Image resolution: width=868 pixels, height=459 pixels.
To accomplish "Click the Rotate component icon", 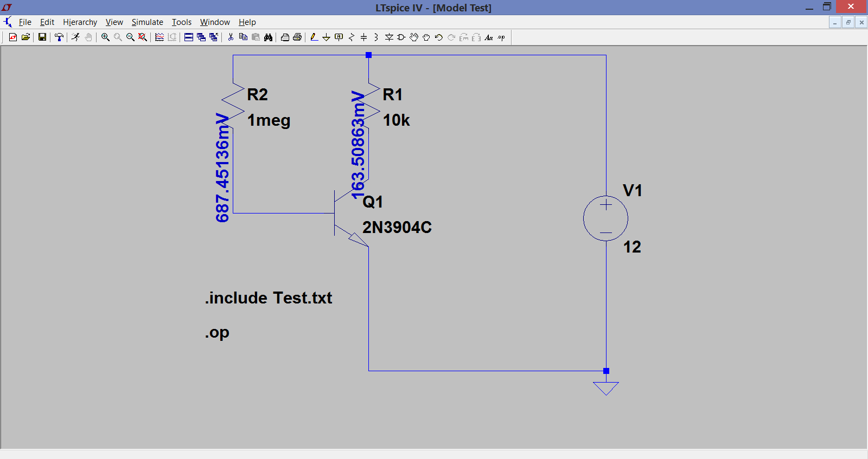I will [464, 37].
